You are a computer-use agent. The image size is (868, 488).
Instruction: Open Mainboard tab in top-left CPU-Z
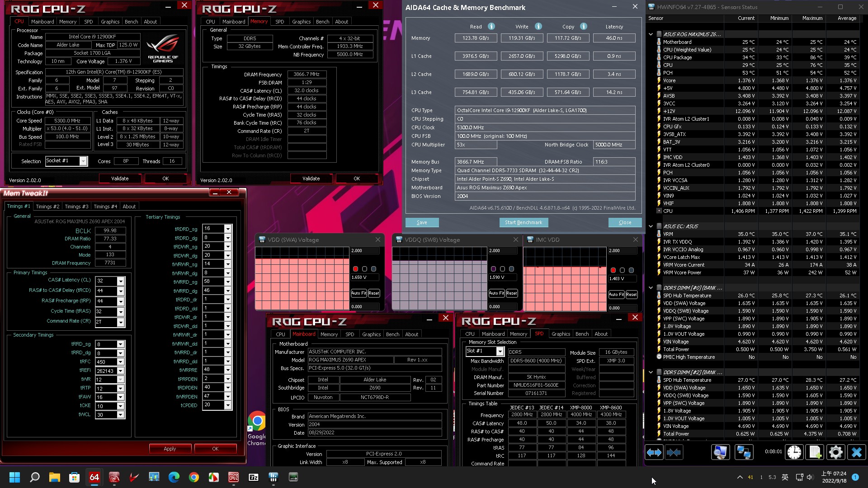[x=42, y=22]
